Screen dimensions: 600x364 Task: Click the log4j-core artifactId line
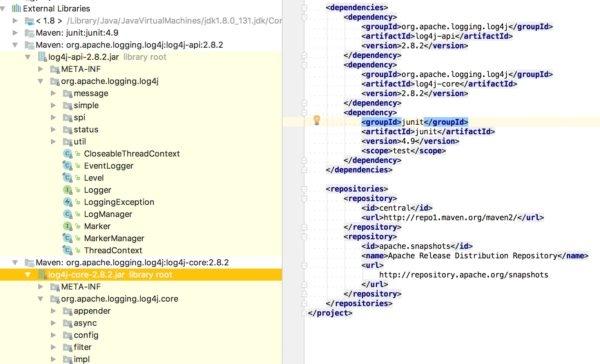coord(439,84)
